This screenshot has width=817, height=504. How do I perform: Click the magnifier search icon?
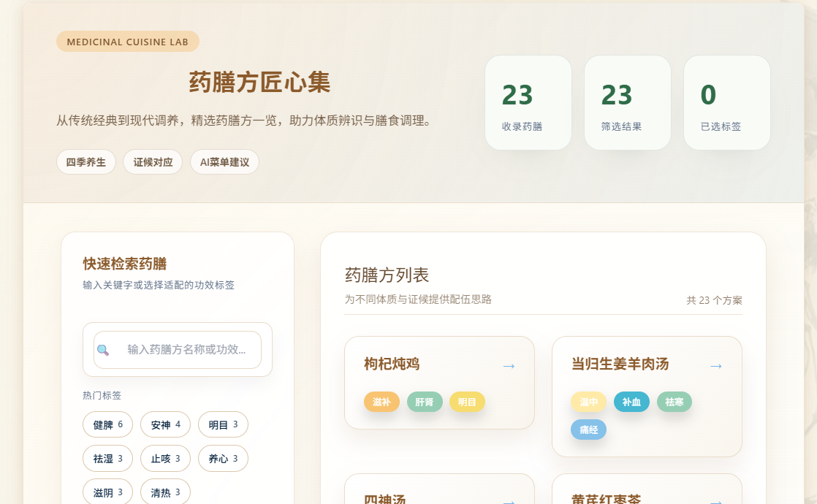tap(103, 350)
